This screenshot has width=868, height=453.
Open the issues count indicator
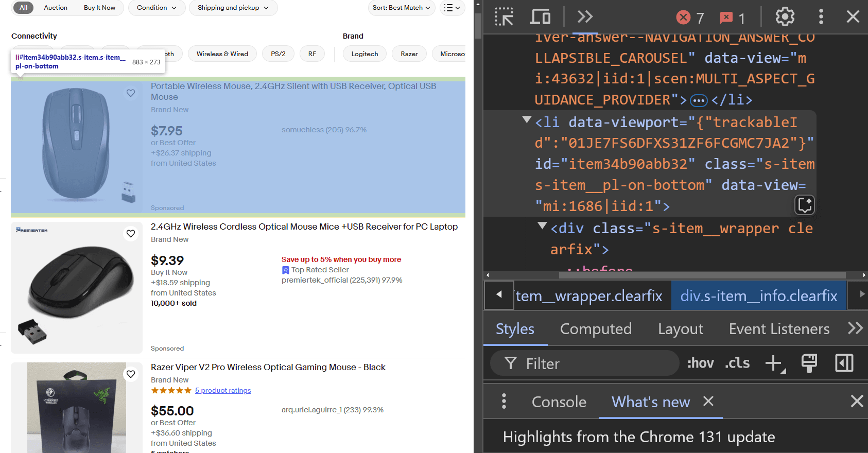[733, 18]
